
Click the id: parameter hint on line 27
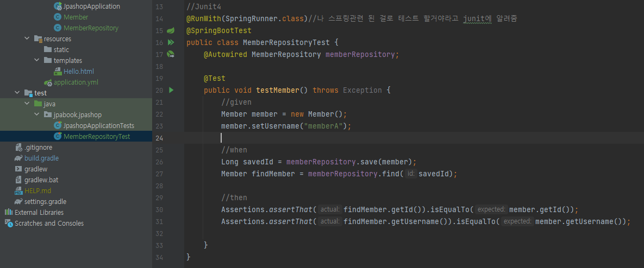click(x=411, y=174)
